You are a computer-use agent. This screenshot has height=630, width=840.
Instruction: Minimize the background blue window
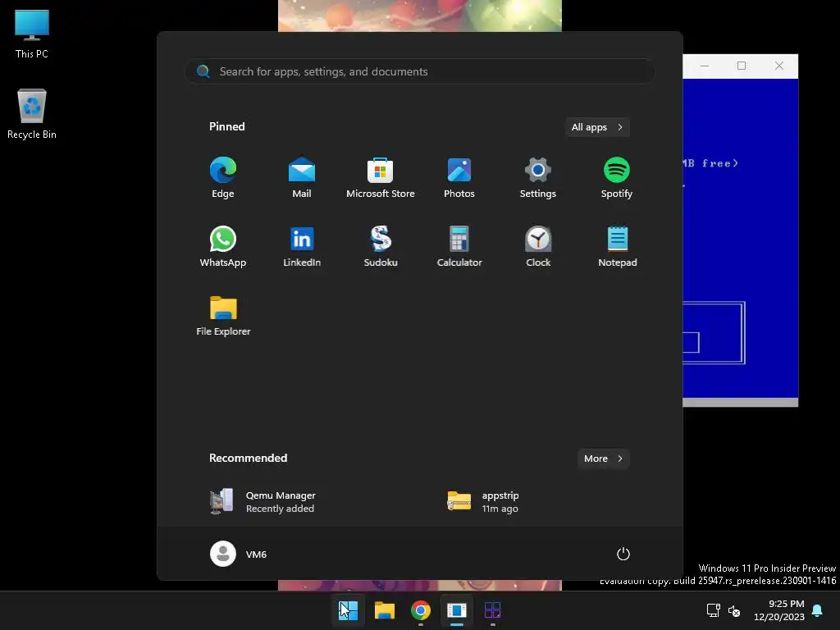705,66
